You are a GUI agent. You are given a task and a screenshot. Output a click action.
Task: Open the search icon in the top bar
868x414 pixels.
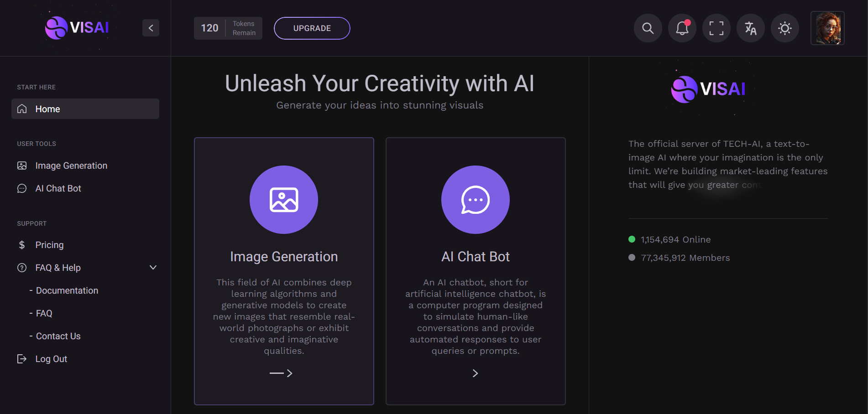648,28
